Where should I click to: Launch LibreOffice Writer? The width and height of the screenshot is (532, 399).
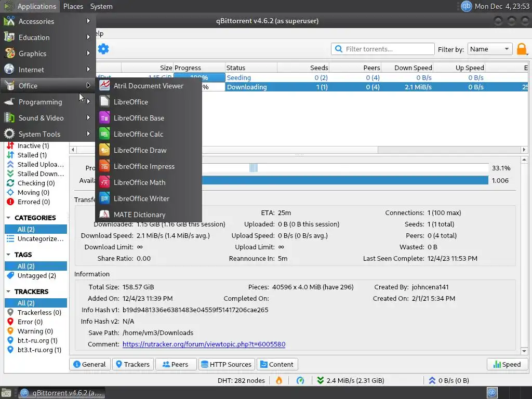[x=149, y=198]
